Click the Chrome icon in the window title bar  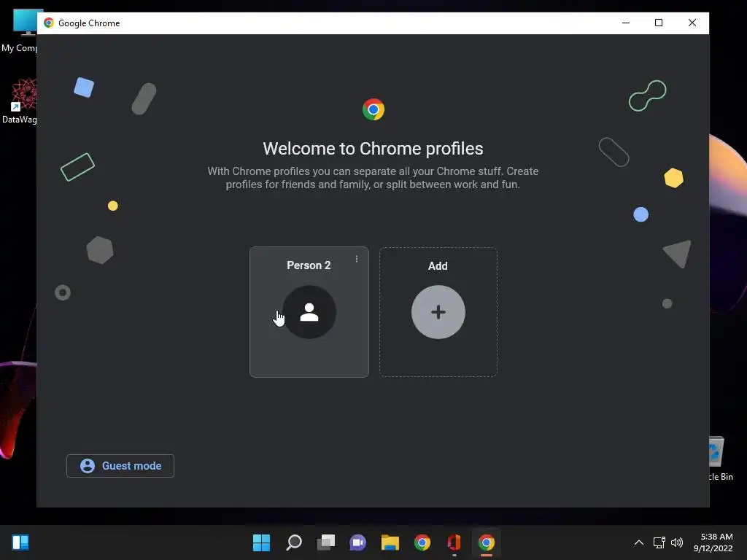click(x=49, y=23)
